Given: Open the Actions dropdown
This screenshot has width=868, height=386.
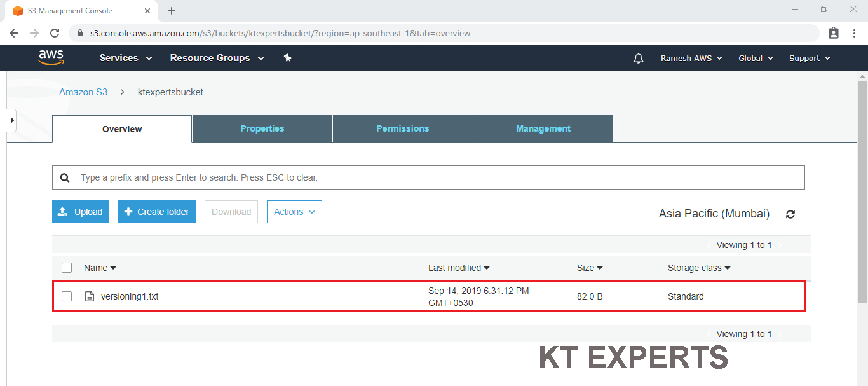Looking at the screenshot, I should pyautogui.click(x=294, y=212).
